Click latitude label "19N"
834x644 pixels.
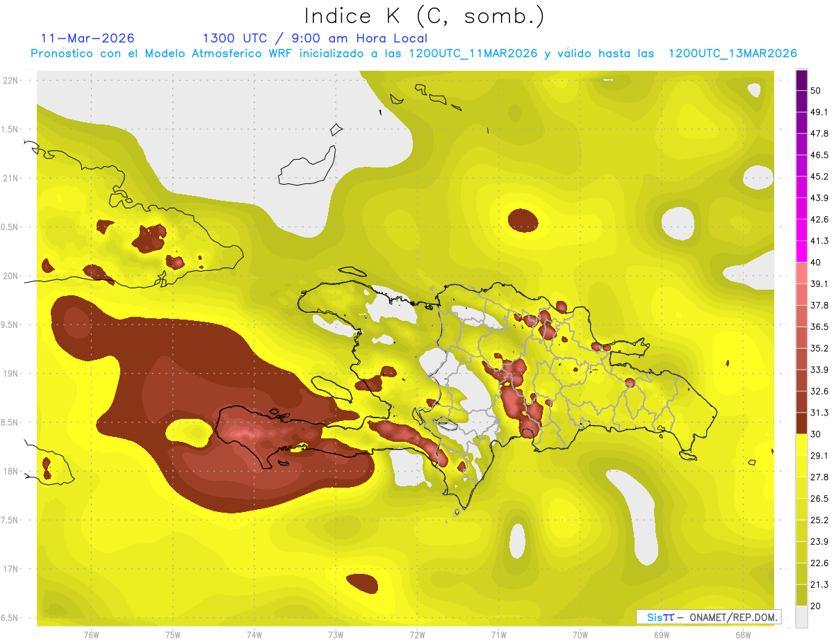pos(10,374)
